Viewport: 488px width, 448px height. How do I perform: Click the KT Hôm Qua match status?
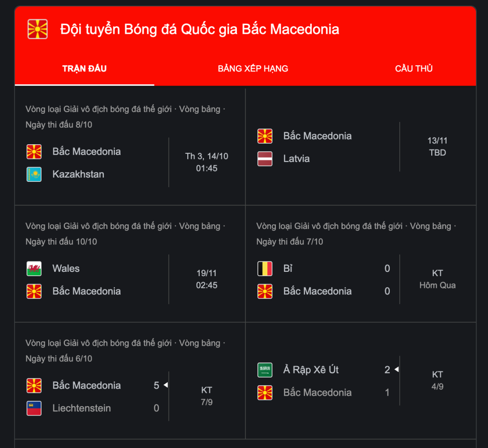437,279
